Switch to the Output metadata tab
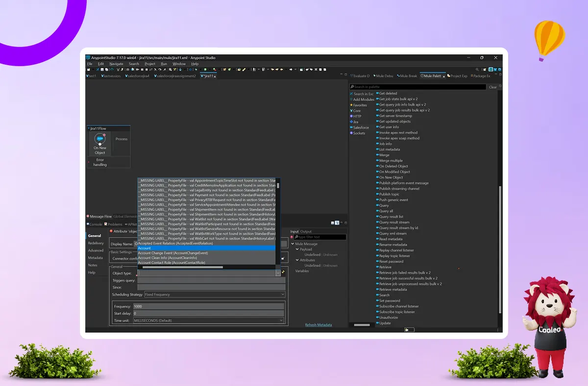588x386 pixels. (306, 231)
